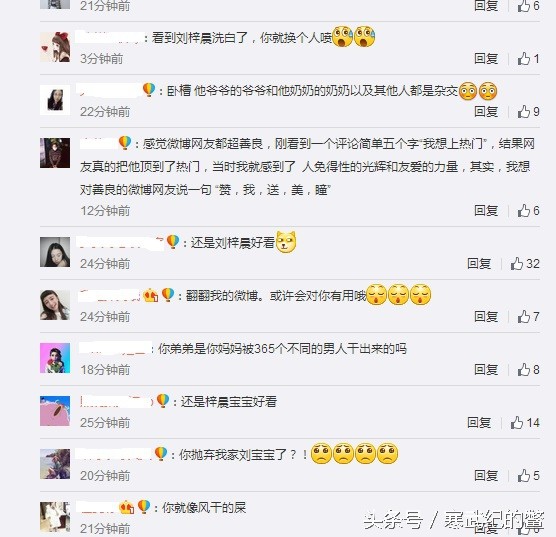556x537 pixels.
Task: Reply to the 22分钟前 comment
Action: 486,112
